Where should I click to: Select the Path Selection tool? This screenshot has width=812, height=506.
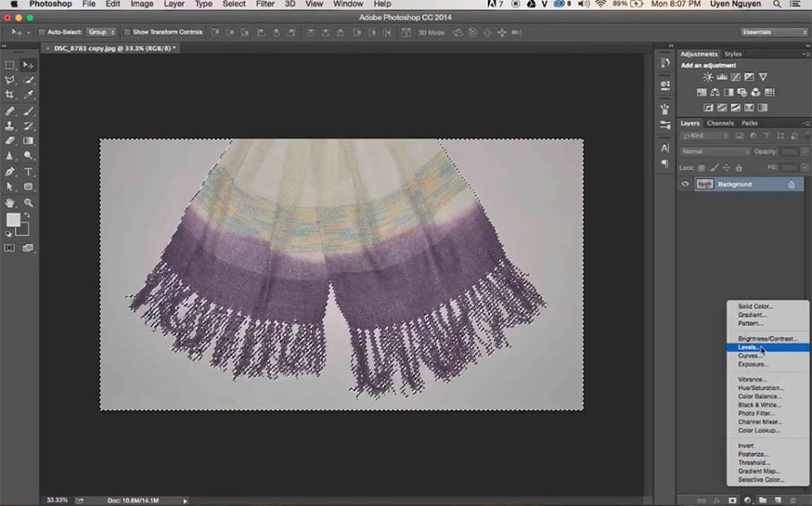[10, 187]
